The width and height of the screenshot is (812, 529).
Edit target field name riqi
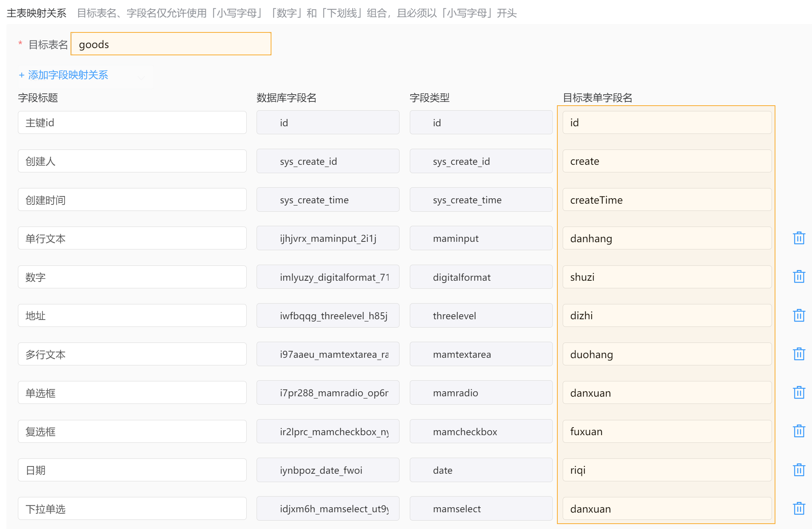667,470
